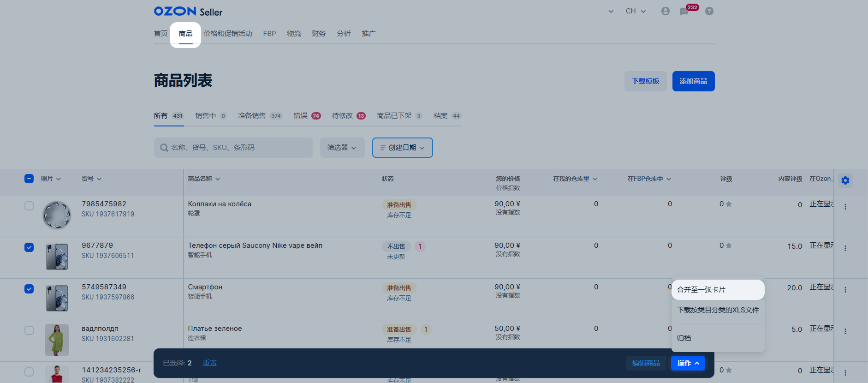The height and width of the screenshot is (383, 868).
Task: Click the OZON Seller logo
Action: 188,12
